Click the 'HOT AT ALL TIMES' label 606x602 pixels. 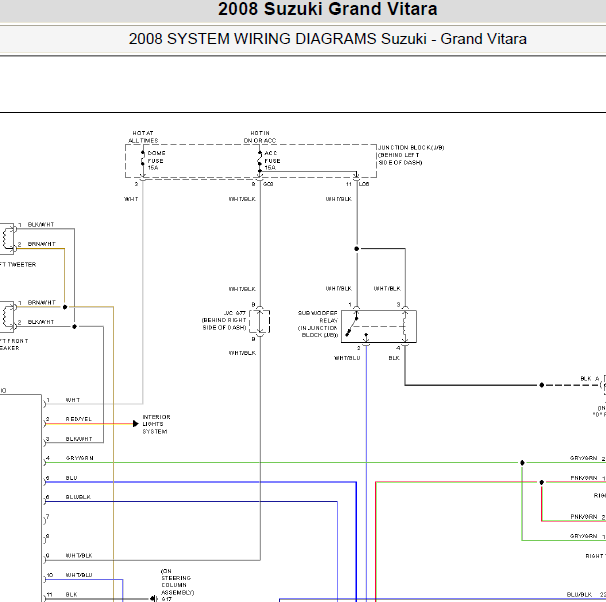coord(143,137)
